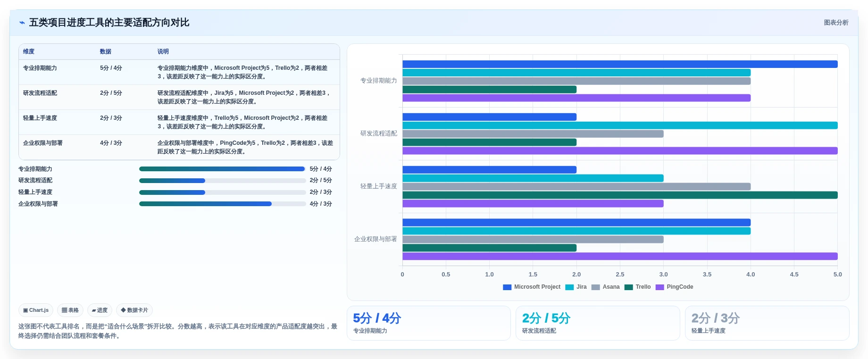Select the Chart.js tag chip
The width and height of the screenshot is (868, 359).
coord(36,310)
